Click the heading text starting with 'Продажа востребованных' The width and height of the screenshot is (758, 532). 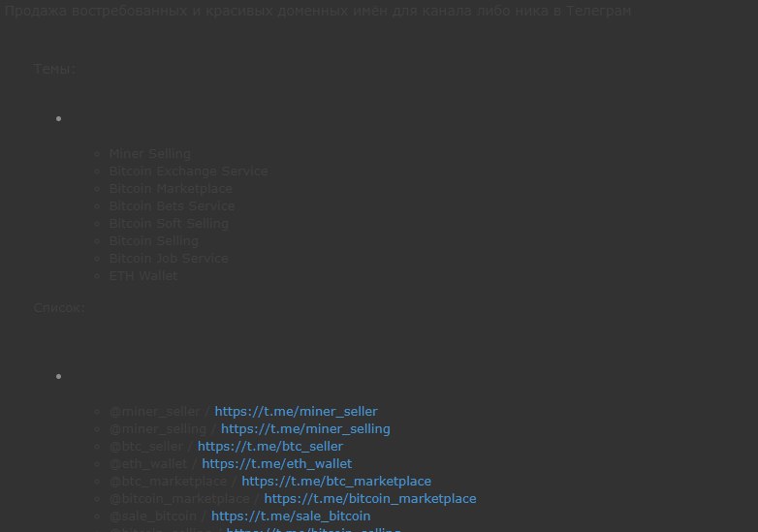(318, 11)
